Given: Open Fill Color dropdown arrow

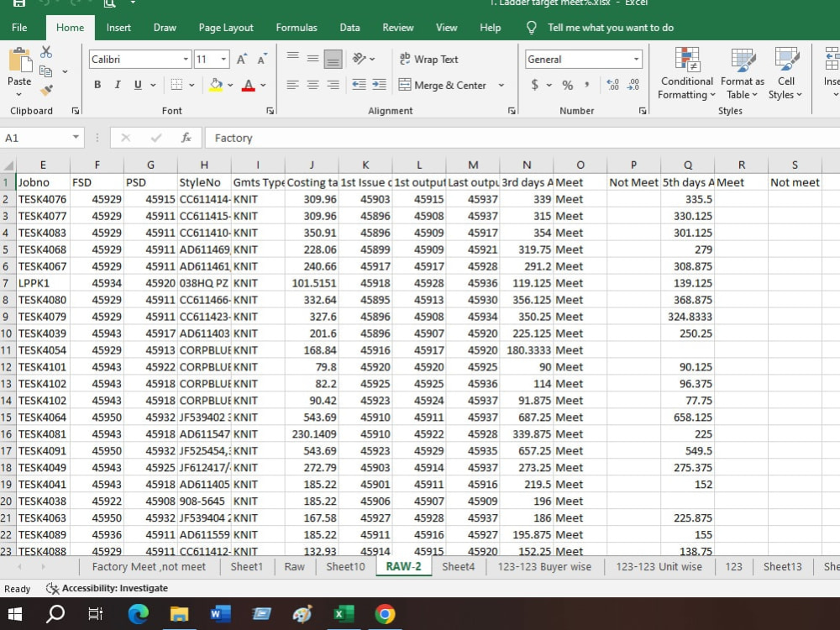Looking at the screenshot, I should pyautogui.click(x=230, y=85).
